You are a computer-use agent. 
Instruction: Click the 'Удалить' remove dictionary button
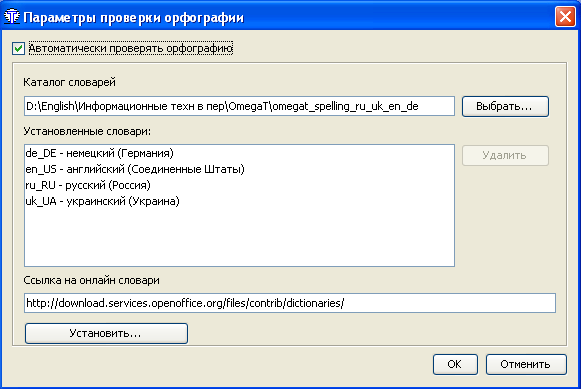pos(505,155)
